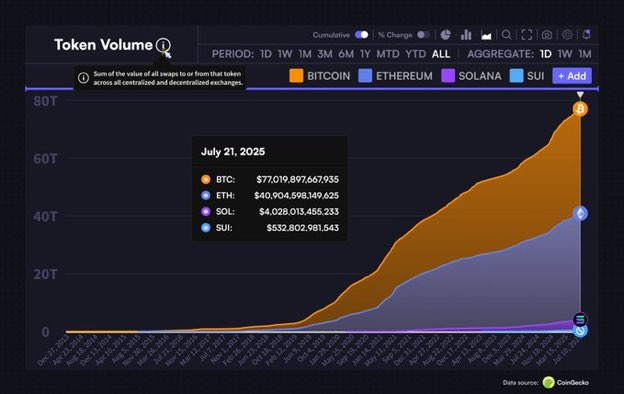The width and height of the screenshot is (624, 394).
Task: Set period to 1Y
Action: pos(365,54)
